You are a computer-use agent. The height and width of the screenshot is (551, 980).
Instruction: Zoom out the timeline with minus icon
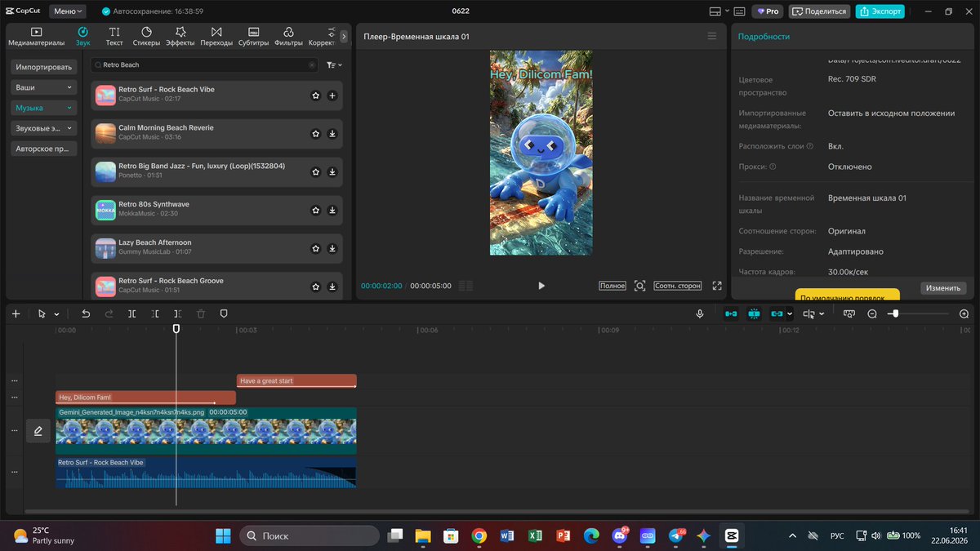click(872, 313)
